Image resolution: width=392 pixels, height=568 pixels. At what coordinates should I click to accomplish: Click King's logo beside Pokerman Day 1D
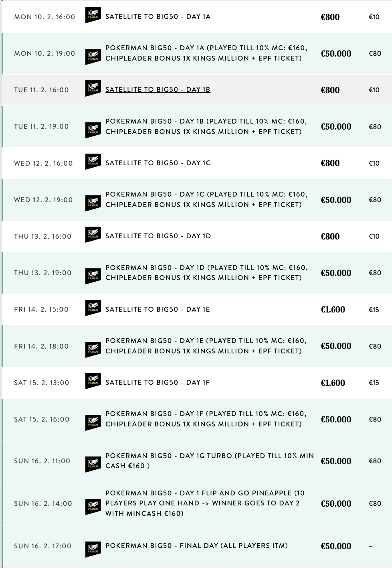(x=93, y=277)
